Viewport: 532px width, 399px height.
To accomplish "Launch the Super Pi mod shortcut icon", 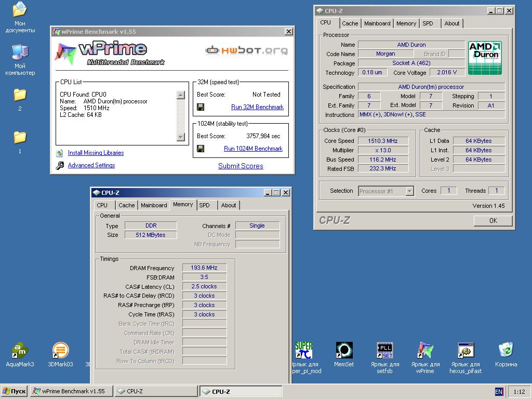I will click(303, 351).
